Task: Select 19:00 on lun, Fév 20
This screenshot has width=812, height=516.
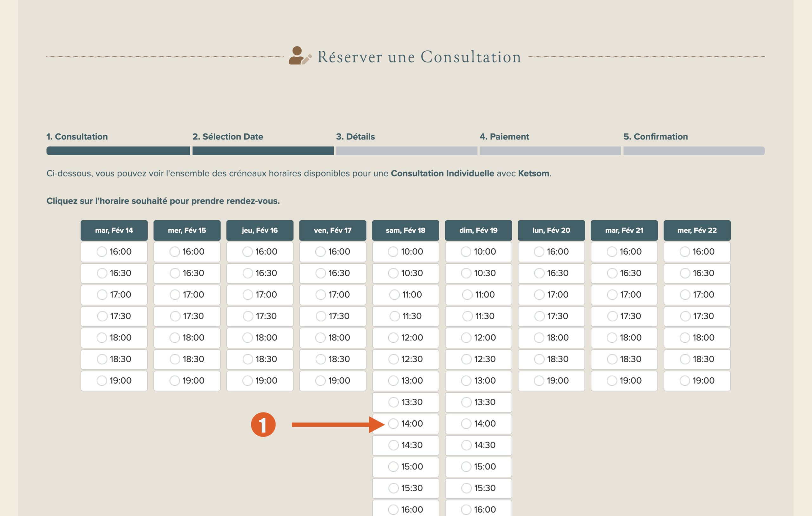Action: (551, 381)
